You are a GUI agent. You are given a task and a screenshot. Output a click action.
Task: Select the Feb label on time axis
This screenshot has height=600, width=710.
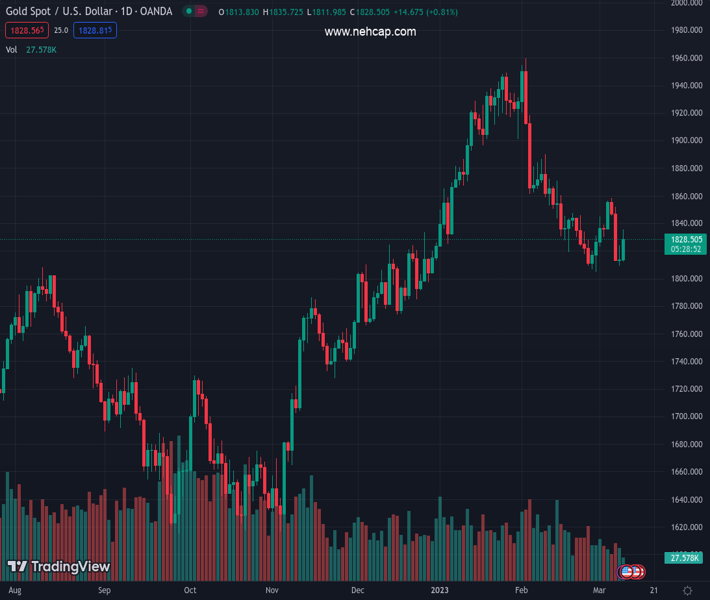click(x=521, y=591)
